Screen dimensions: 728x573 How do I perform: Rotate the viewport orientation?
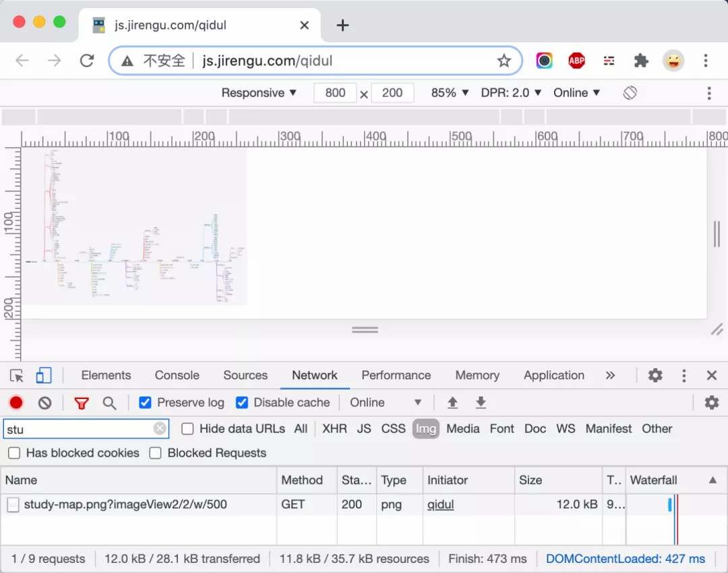(x=630, y=93)
